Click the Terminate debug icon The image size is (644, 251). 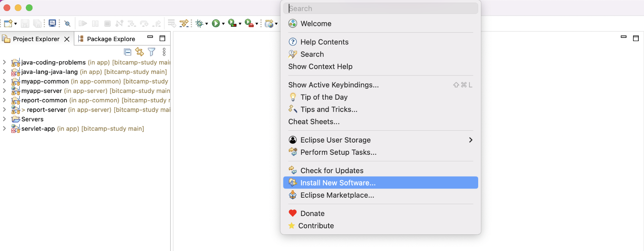pyautogui.click(x=107, y=24)
